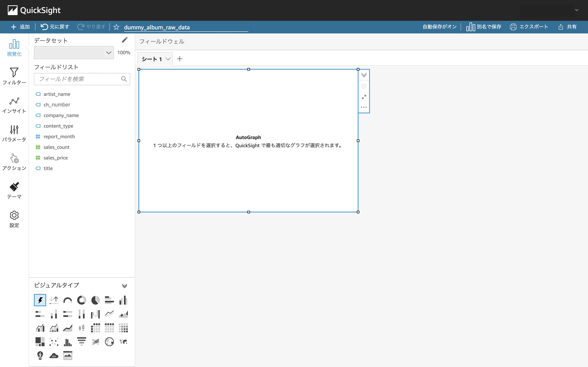Open the visual's on-chart menu chevron

(364, 75)
